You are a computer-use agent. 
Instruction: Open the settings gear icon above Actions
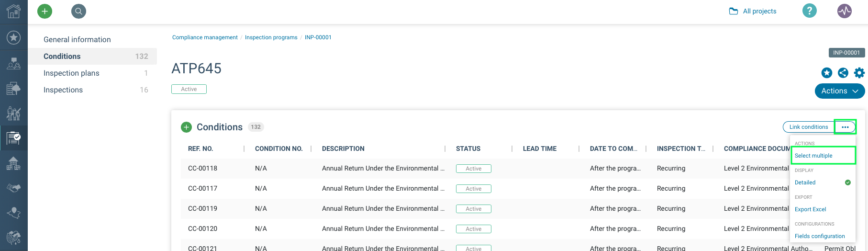click(x=859, y=73)
